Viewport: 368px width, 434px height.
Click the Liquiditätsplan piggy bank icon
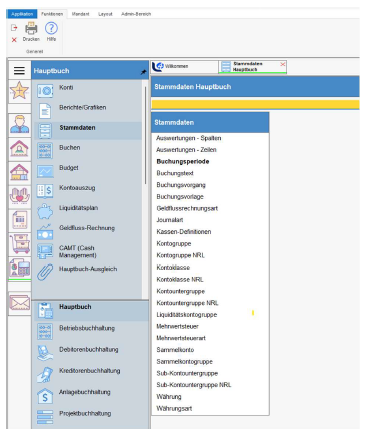pyautogui.click(x=45, y=211)
